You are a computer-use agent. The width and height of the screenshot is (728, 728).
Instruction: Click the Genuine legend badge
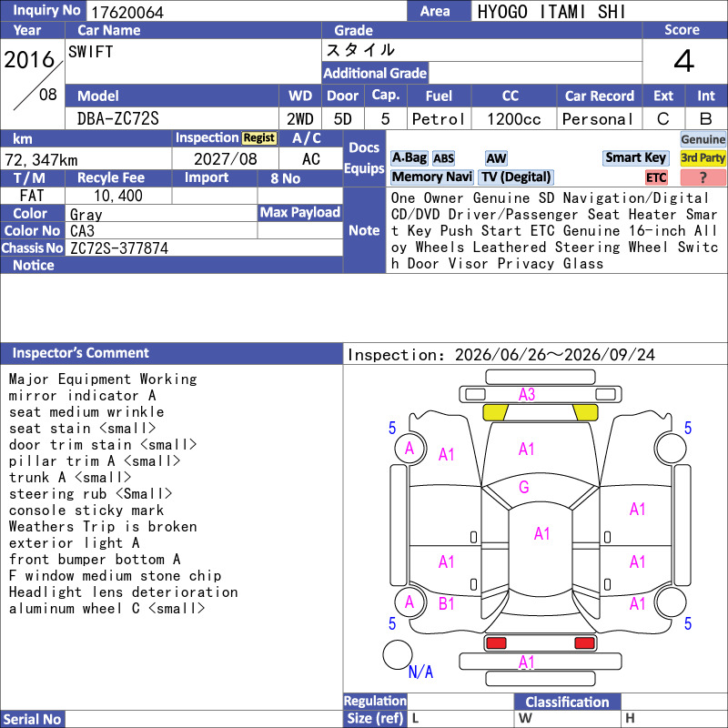[703, 139]
